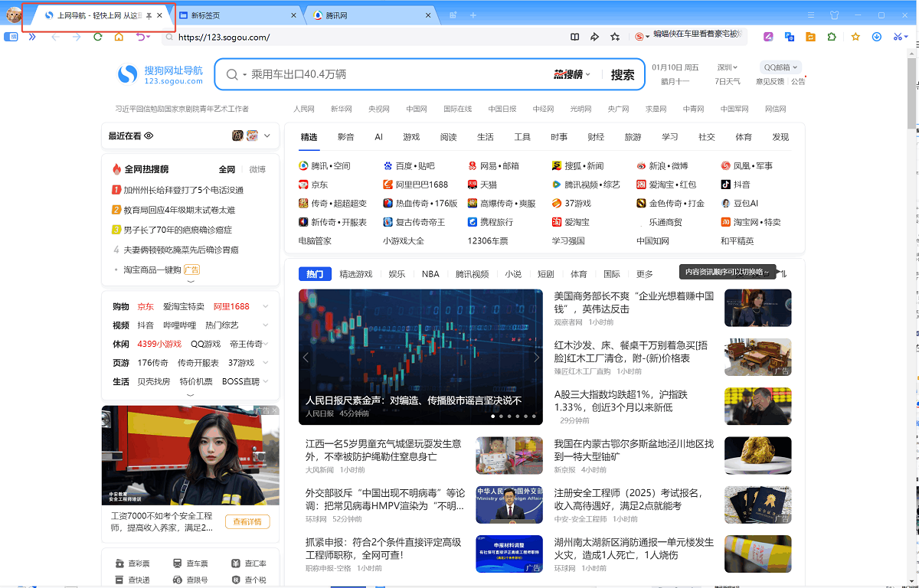Open the 人民日报 stock market headline image
Image resolution: width=919 pixels, height=588 pixels.
point(420,357)
